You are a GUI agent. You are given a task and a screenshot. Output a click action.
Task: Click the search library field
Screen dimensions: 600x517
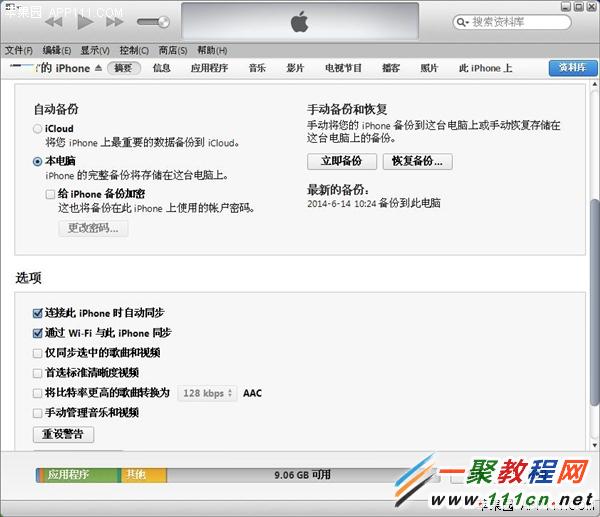pos(512,22)
